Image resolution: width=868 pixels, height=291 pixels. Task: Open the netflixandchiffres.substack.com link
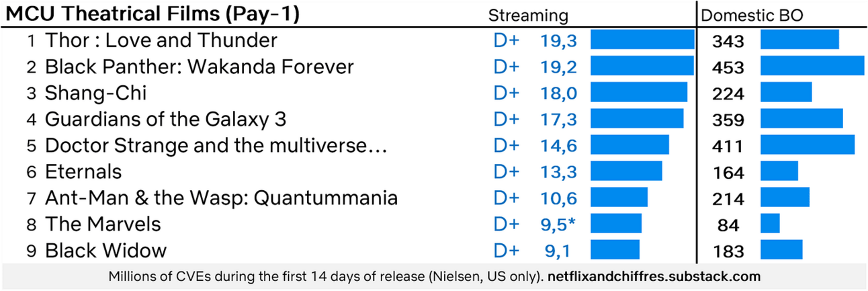[655, 276]
